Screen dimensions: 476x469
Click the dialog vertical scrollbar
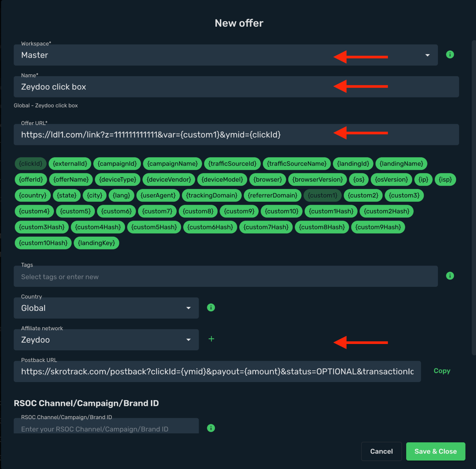pos(474,197)
